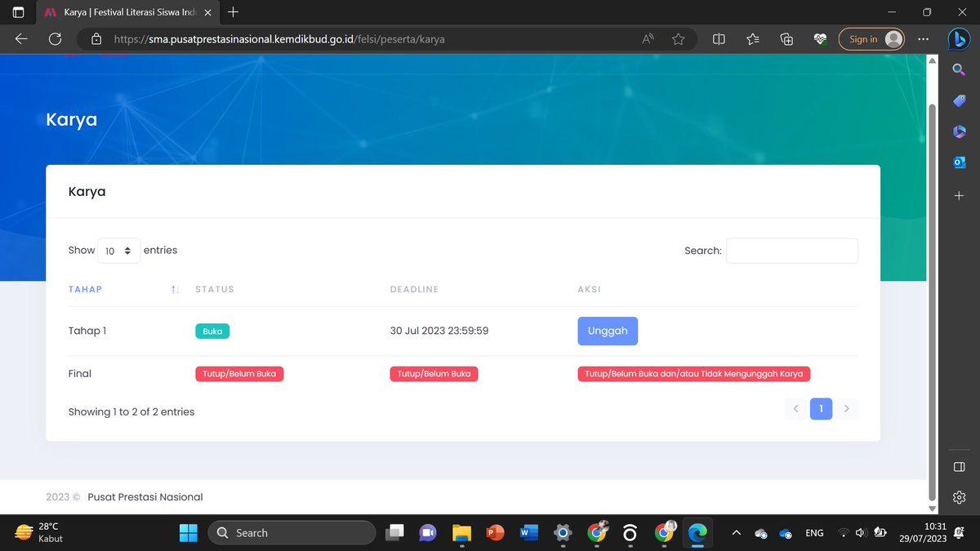
Task: Click Final row's deadline Tutup/Belum Buka badge
Action: (434, 374)
